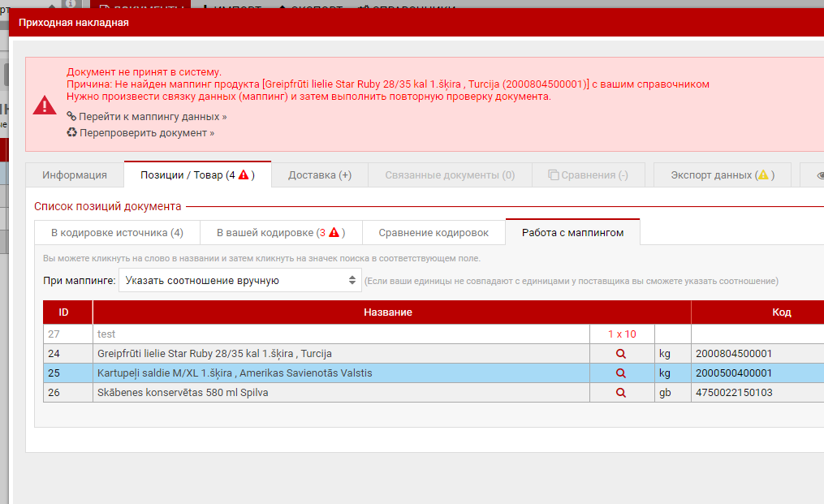Select the 'В вашей кодировке (3)' subtab
This screenshot has width=824, height=504.
click(x=280, y=233)
